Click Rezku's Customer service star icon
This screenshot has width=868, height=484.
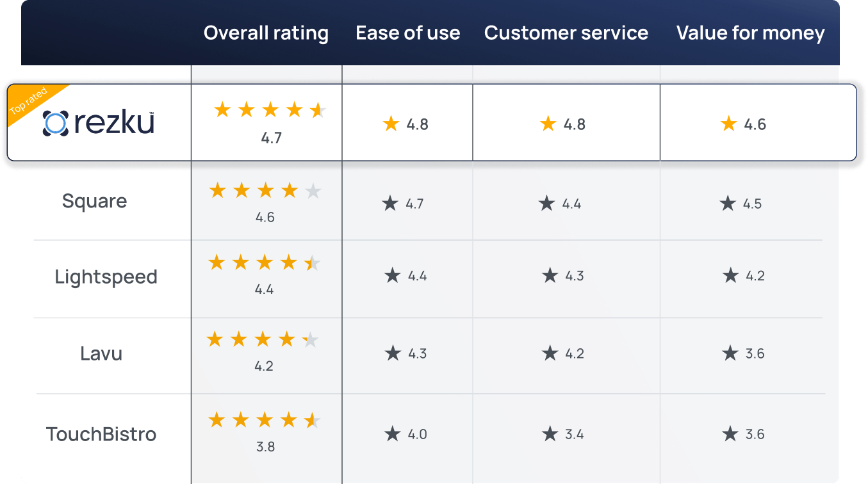click(548, 124)
